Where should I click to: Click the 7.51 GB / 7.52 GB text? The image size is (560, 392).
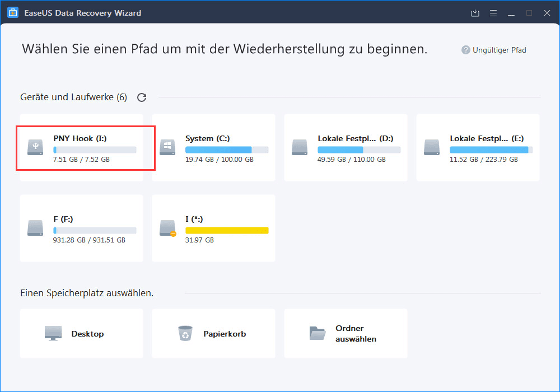coord(81,160)
